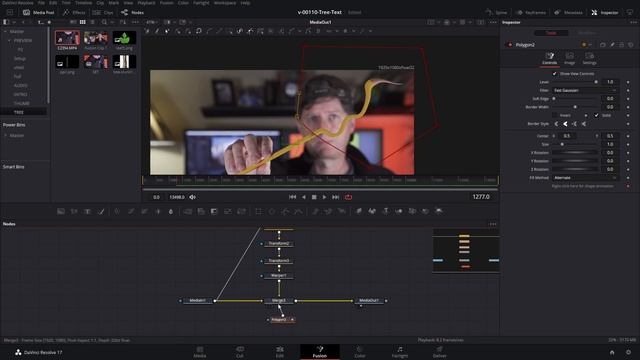Expand Master under Power Bins
Screen dimensions: 640x360
pos(5,136)
